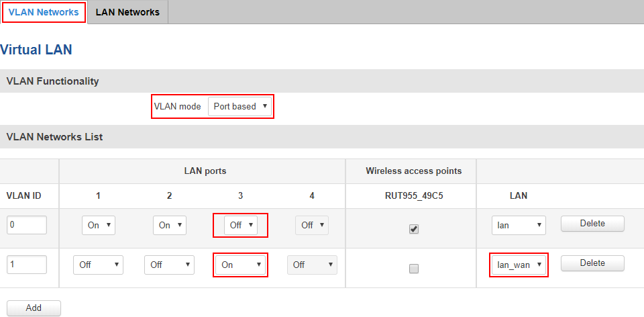Open LAN port 3 dropdown for VLAN 1
This screenshot has height=317, width=644.
(x=241, y=265)
